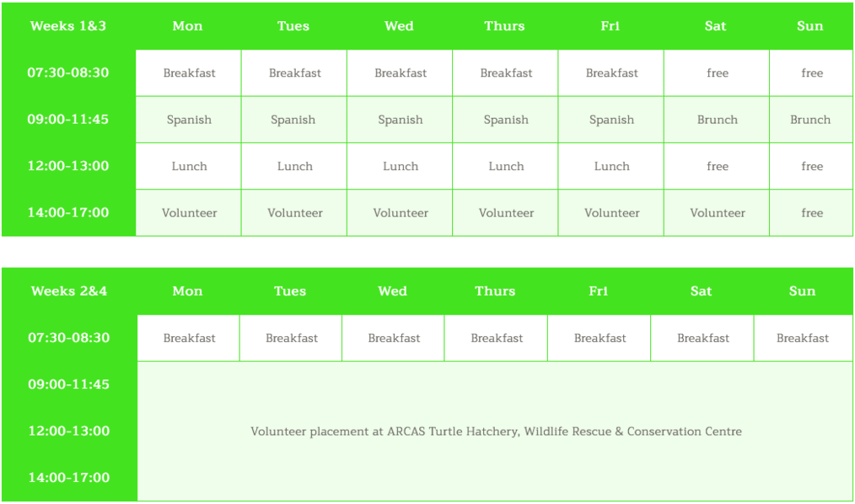Click Saturday 07:30-08:30 free cell

click(717, 73)
